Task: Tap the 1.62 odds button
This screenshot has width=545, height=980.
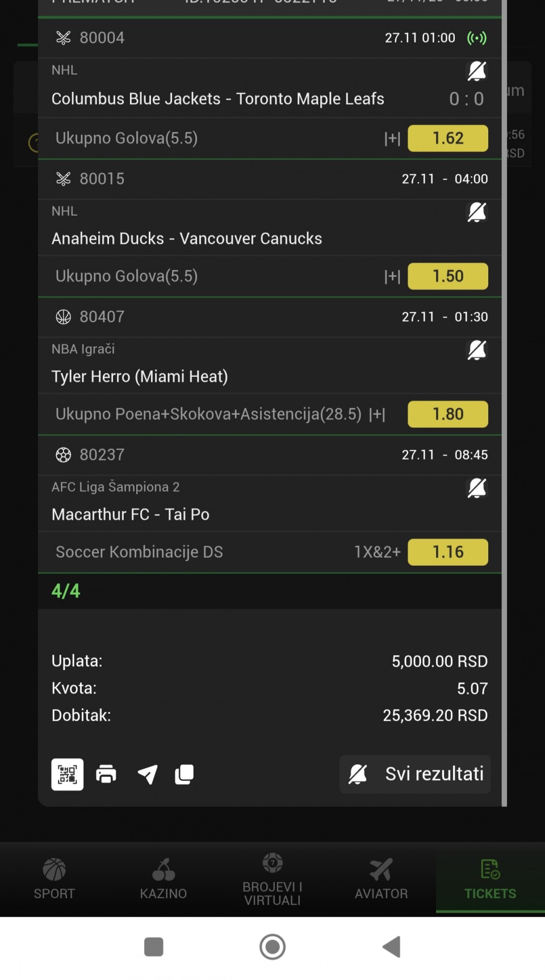Action: pyautogui.click(x=448, y=138)
